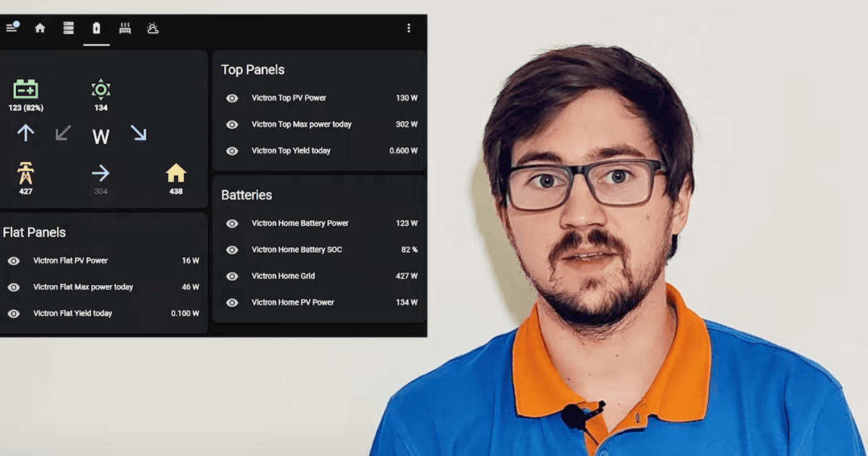Click the yellow house consumption icon
The image size is (868, 456).
[176, 173]
